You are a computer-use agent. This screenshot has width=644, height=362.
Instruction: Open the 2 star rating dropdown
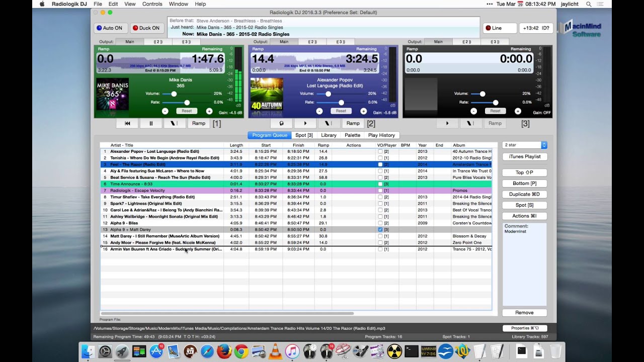tap(524, 145)
